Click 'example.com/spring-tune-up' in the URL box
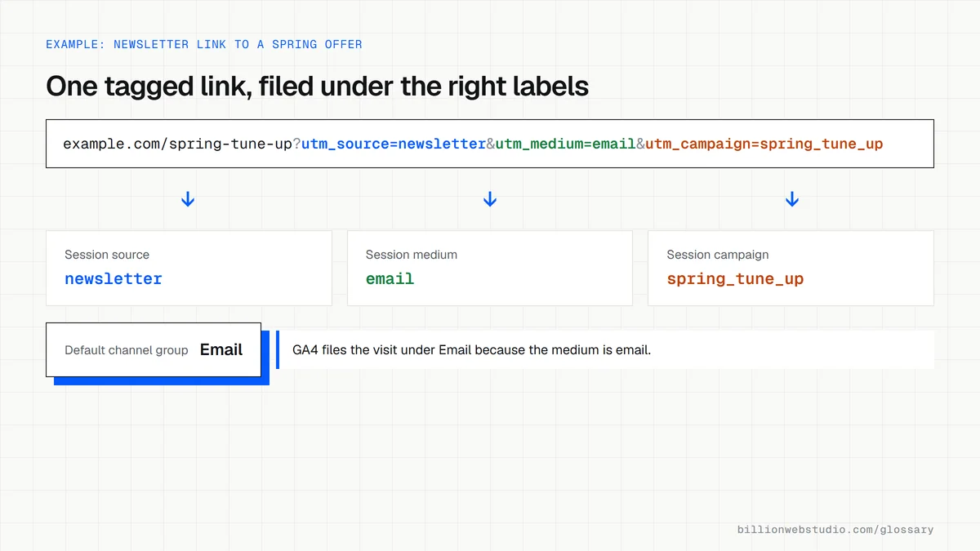This screenshot has width=980, height=551. tap(178, 144)
